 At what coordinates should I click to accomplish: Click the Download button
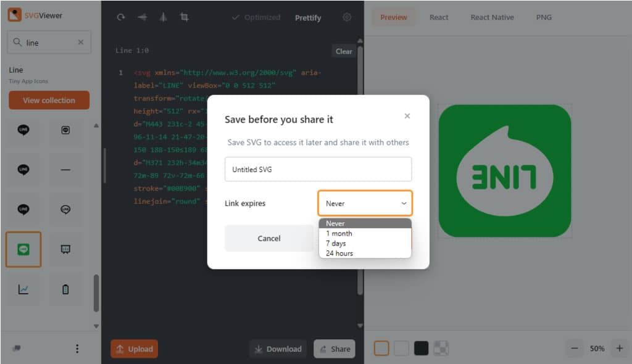click(x=278, y=349)
